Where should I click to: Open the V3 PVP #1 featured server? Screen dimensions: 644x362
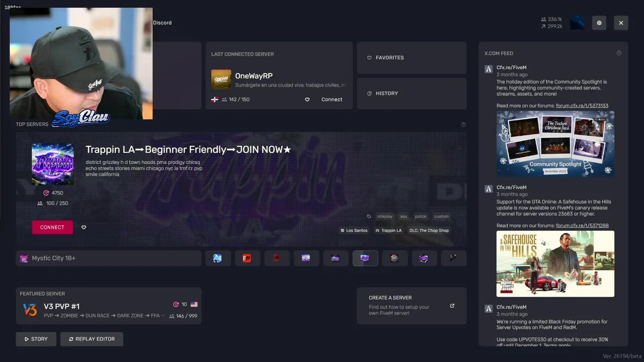click(109, 306)
